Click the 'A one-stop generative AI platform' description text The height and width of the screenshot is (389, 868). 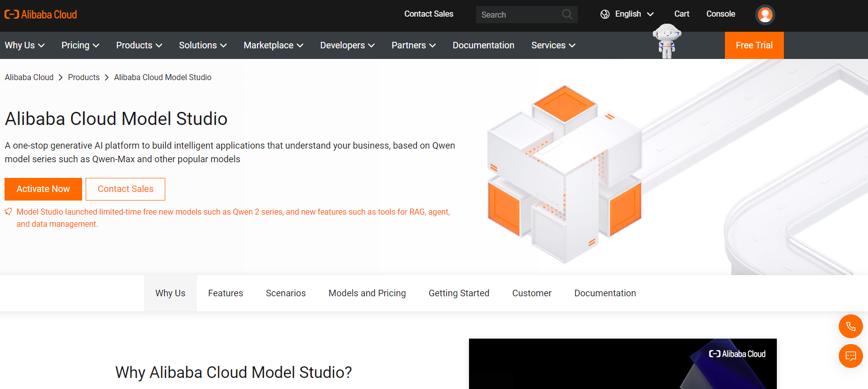click(230, 152)
